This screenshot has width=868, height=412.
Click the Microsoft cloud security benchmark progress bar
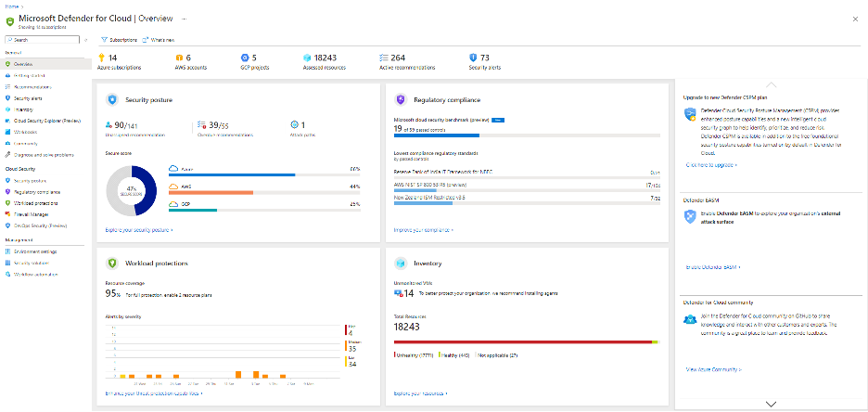tap(527, 135)
